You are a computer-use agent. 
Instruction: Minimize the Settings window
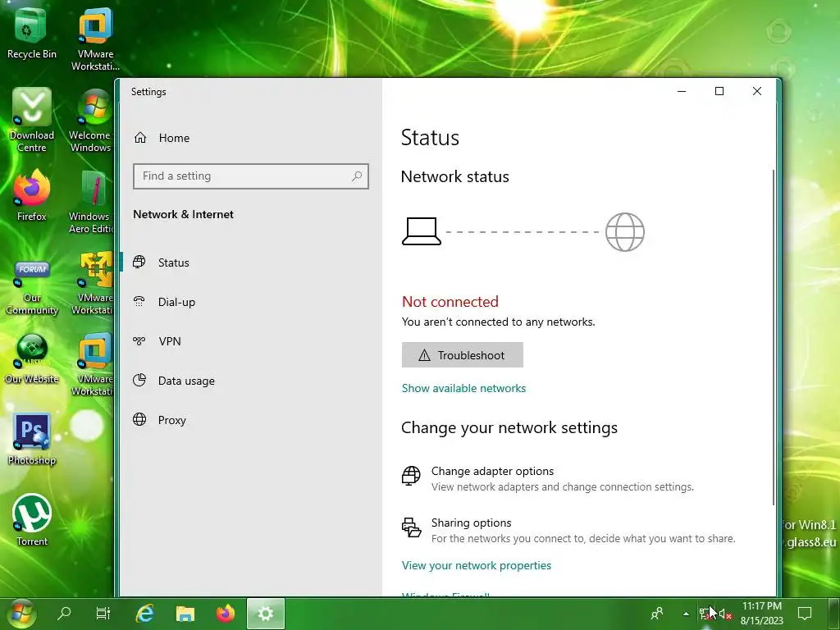pos(682,91)
